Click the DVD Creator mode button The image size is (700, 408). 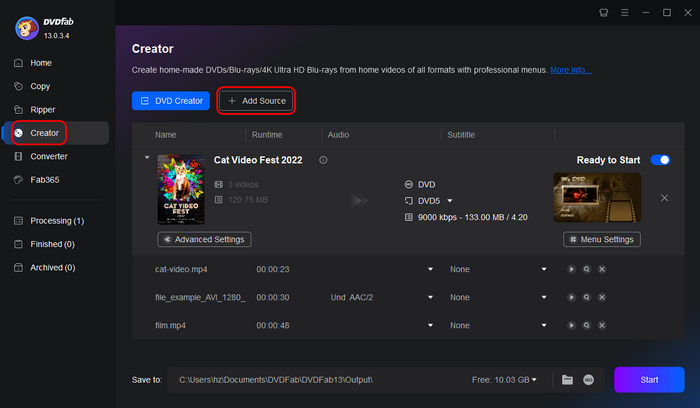171,101
